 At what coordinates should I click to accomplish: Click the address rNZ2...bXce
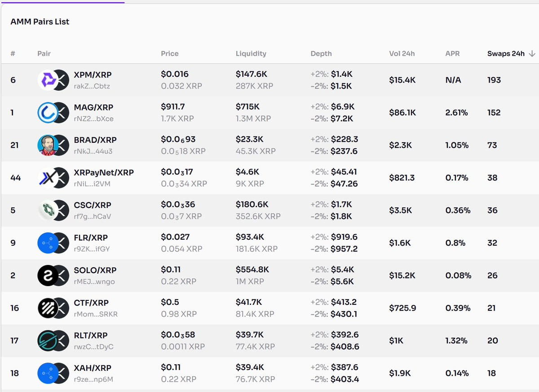tap(93, 119)
